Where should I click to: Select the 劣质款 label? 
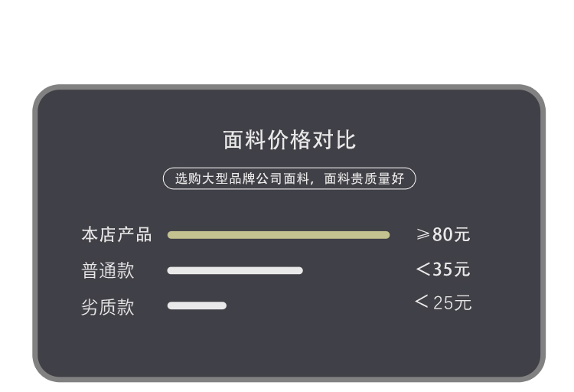click(108, 307)
